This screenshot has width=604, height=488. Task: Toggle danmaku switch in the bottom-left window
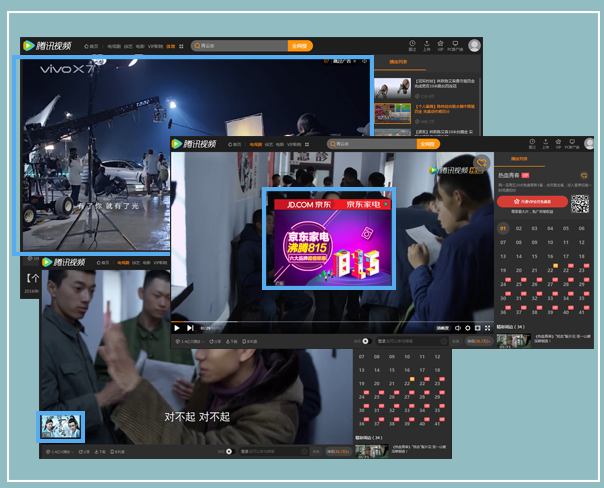[229, 451]
